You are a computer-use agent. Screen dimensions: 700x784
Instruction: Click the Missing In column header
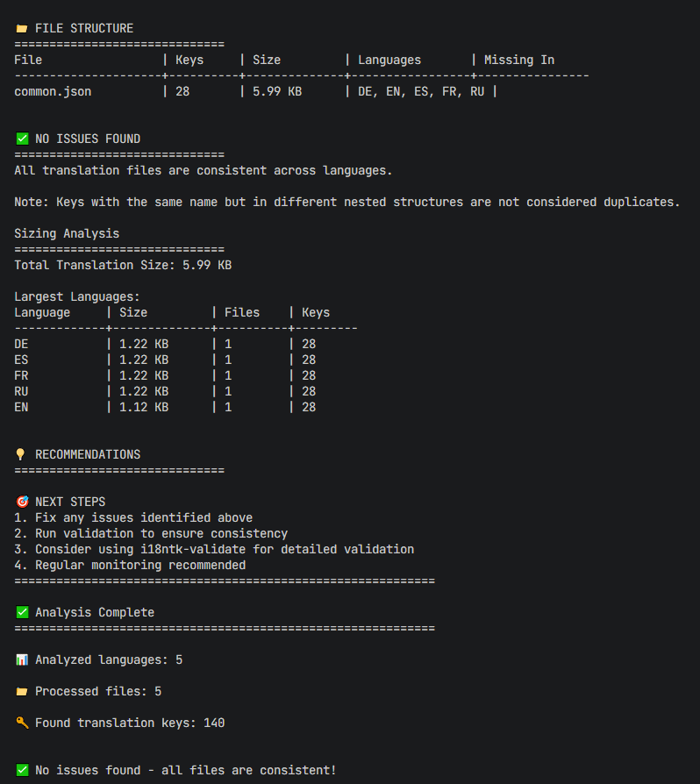tap(519, 60)
